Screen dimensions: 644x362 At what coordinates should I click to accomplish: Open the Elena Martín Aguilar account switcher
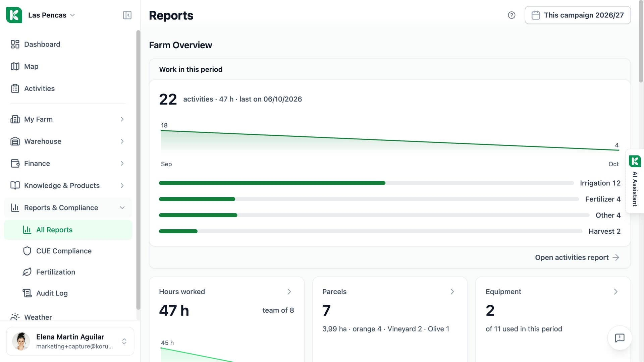(x=70, y=341)
